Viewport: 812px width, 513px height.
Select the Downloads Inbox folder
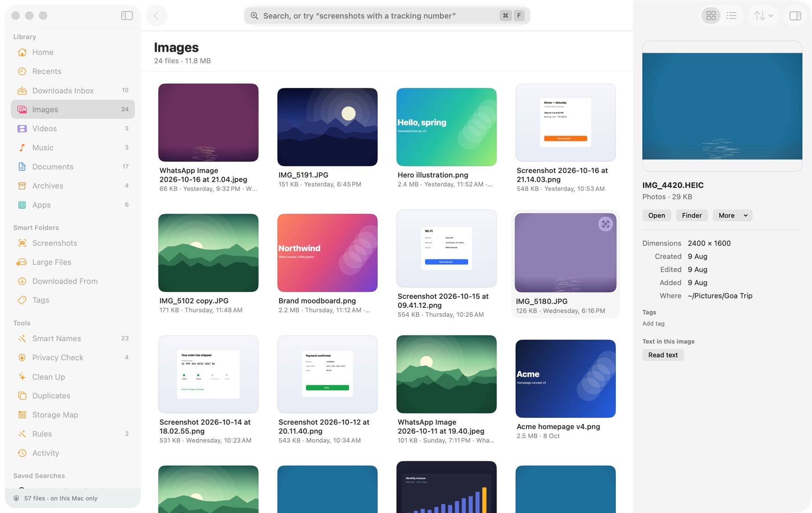[73, 91]
